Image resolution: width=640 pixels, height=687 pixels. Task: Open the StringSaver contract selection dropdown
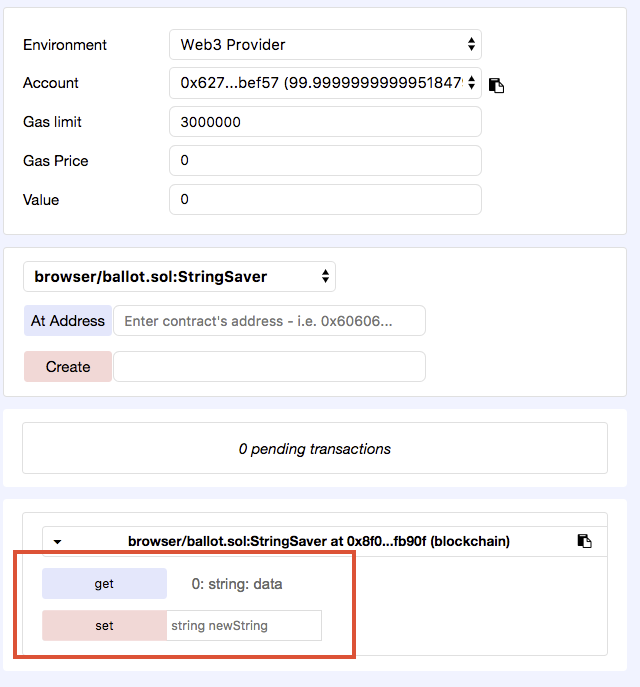click(180, 277)
